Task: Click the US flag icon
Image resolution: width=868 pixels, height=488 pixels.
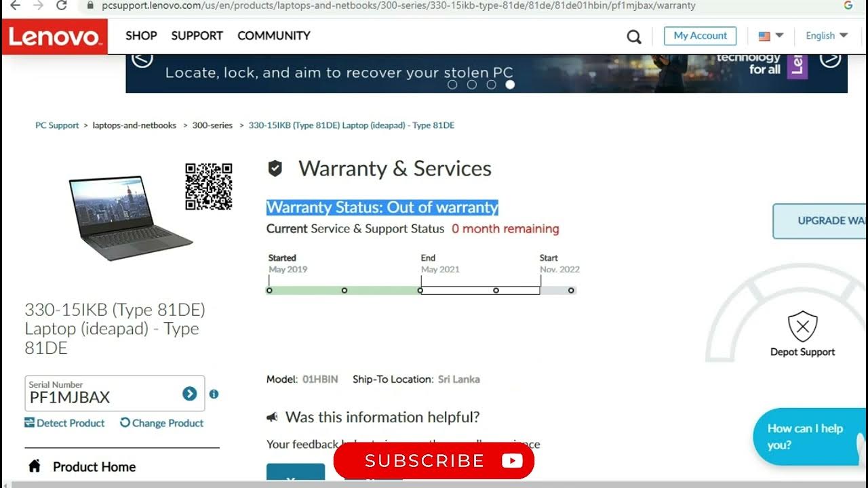Action: point(764,36)
